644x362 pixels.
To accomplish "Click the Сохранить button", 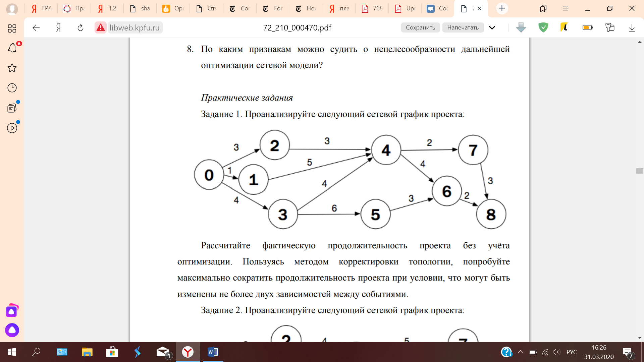I will [420, 27].
